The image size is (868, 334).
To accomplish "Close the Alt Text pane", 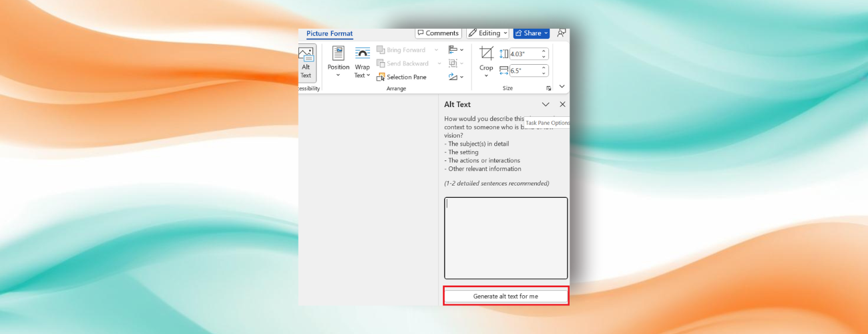I will [x=562, y=104].
